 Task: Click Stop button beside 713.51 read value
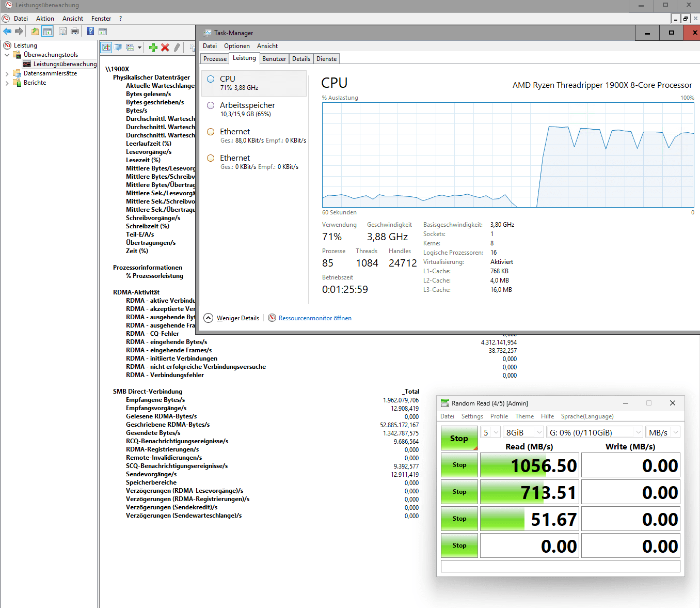click(459, 492)
